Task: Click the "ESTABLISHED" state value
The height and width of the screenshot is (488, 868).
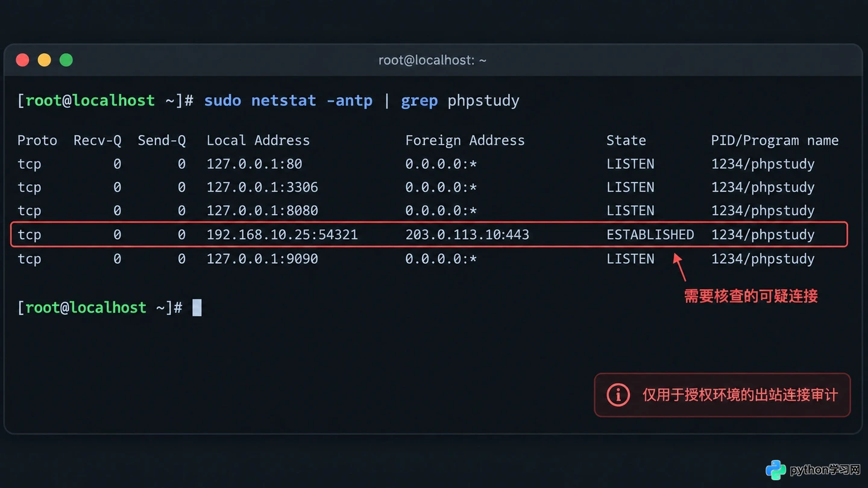Action: pos(650,234)
